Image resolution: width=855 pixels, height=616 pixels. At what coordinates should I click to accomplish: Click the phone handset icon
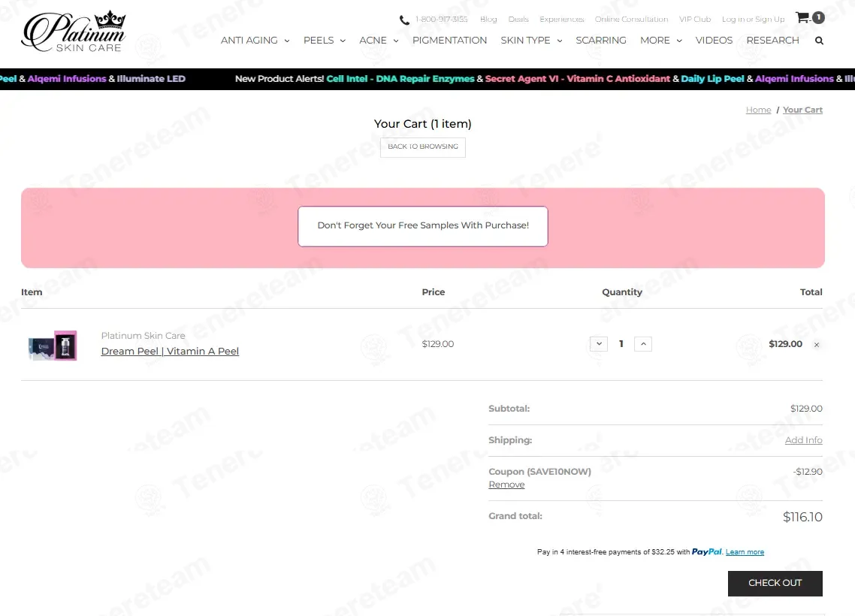point(404,20)
